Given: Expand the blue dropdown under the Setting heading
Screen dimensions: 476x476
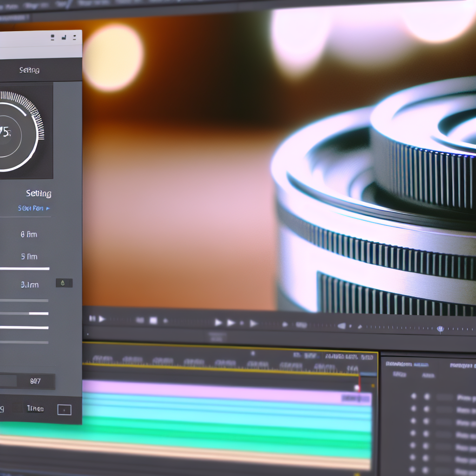Looking at the screenshot, I should point(33,209).
